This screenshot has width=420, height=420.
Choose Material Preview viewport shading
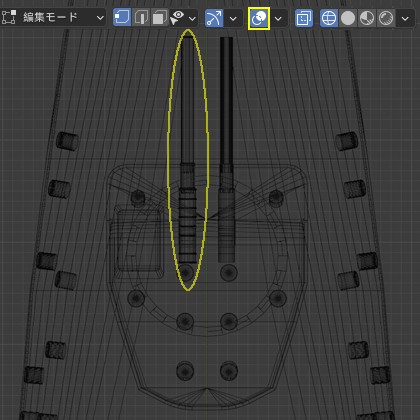pos(367,18)
